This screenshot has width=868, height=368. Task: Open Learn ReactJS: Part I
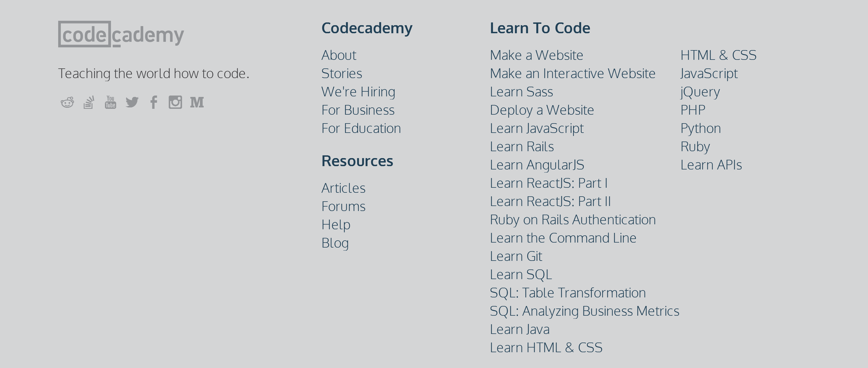tap(549, 183)
